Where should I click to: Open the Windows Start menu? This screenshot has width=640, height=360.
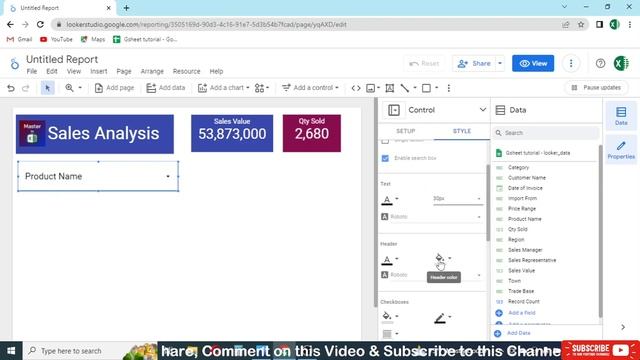(x=11, y=351)
